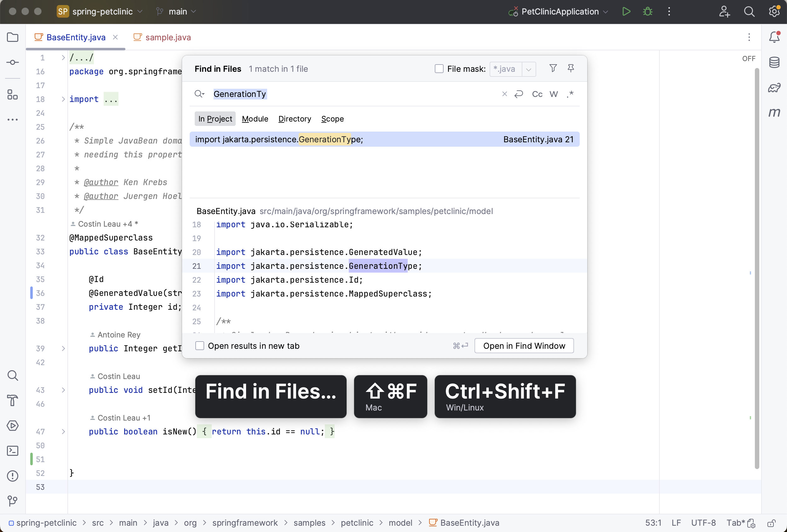Open the Notifications bell panel
The width and height of the screenshot is (787, 532).
[x=774, y=37]
